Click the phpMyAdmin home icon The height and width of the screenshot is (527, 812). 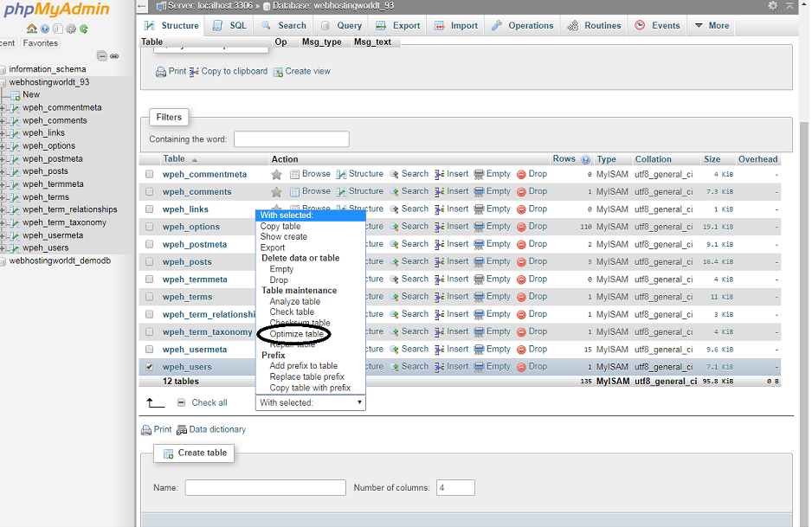(x=32, y=29)
